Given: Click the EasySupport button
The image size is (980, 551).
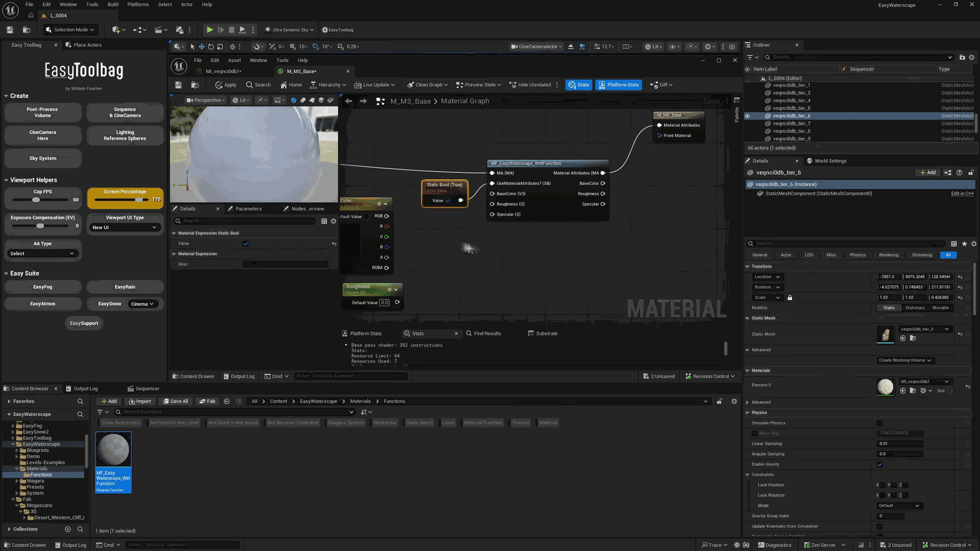Looking at the screenshot, I should pyautogui.click(x=84, y=323).
